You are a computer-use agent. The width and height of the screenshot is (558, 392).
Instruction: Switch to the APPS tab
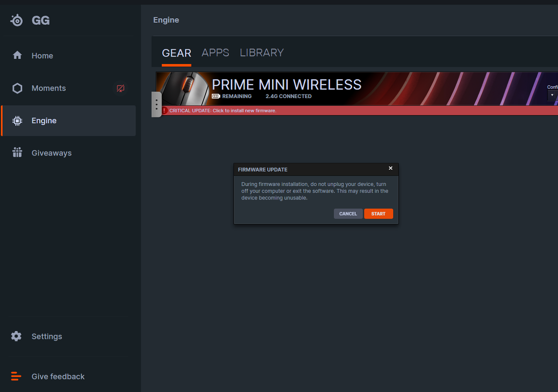coord(215,53)
